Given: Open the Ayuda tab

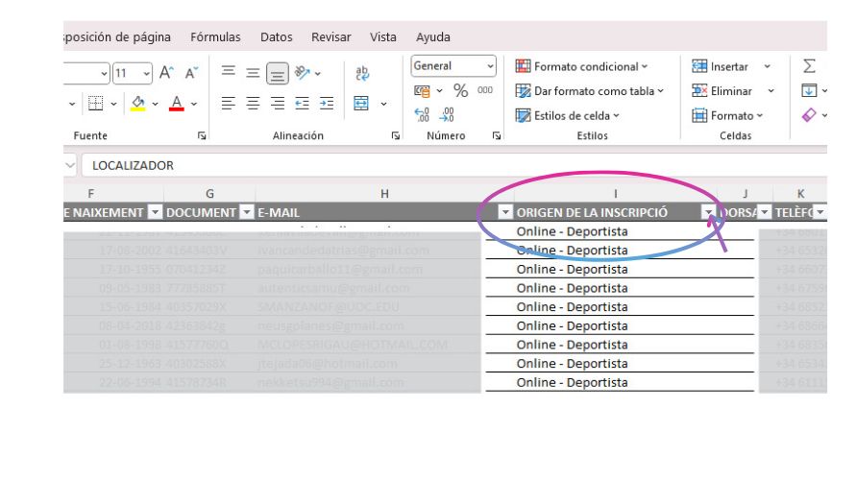Looking at the screenshot, I should coord(433,37).
